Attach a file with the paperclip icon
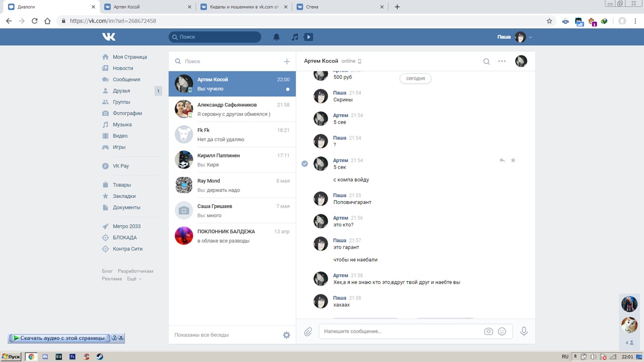 pyautogui.click(x=308, y=332)
